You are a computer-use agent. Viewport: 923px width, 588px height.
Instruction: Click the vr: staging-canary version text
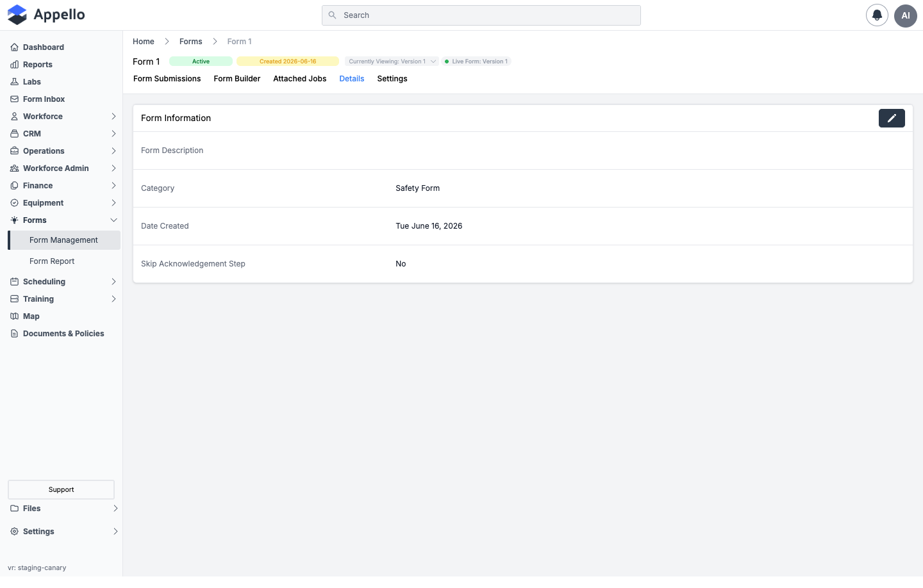(37, 568)
